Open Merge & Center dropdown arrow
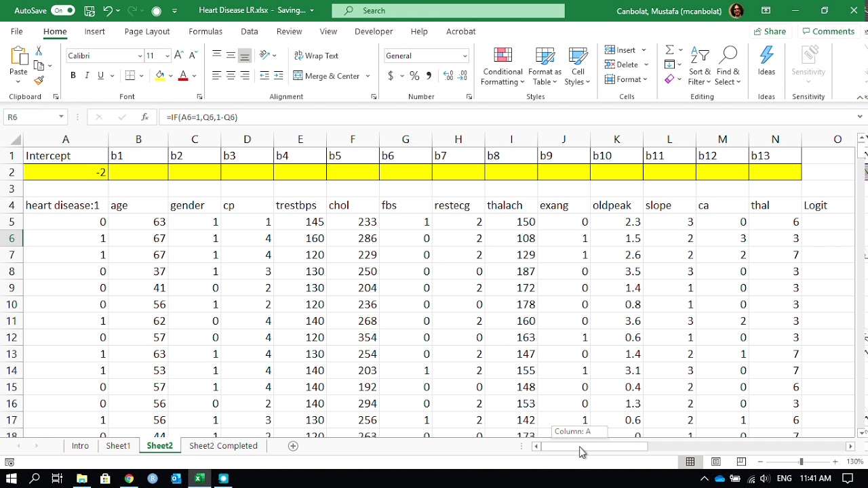The height and width of the screenshot is (488, 868). 368,76
